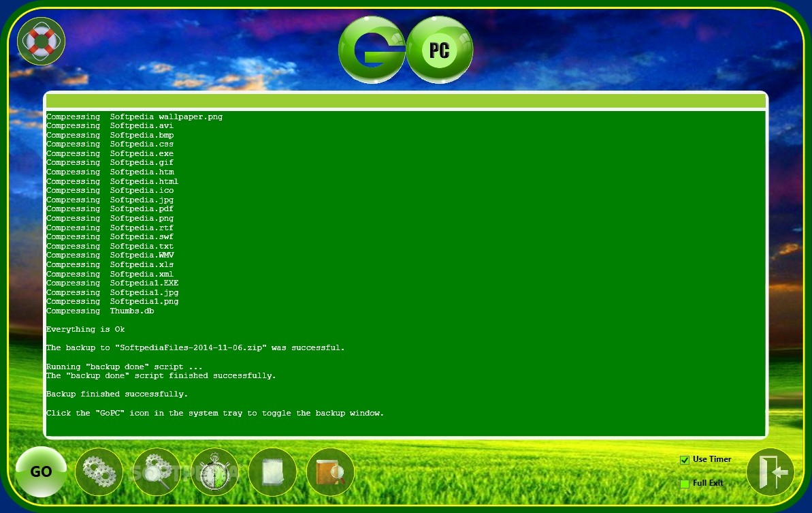Click the exit door icon
812x513 pixels.
pyautogui.click(x=770, y=472)
